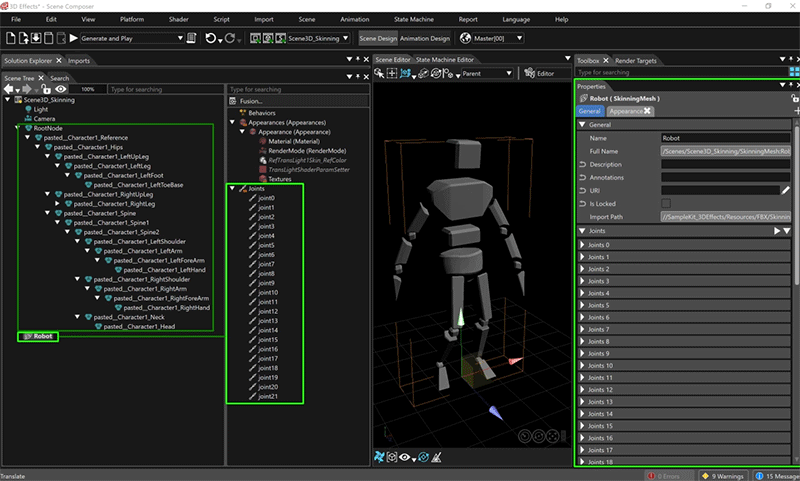Click the globe icon beside Master[00]
The image size is (800, 481).
coord(465,38)
